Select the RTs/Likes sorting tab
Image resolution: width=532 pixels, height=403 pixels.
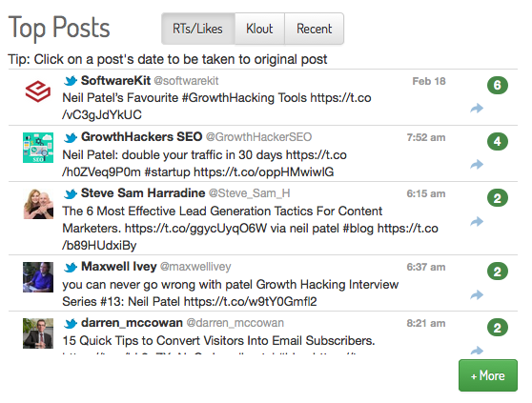coord(197,29)
